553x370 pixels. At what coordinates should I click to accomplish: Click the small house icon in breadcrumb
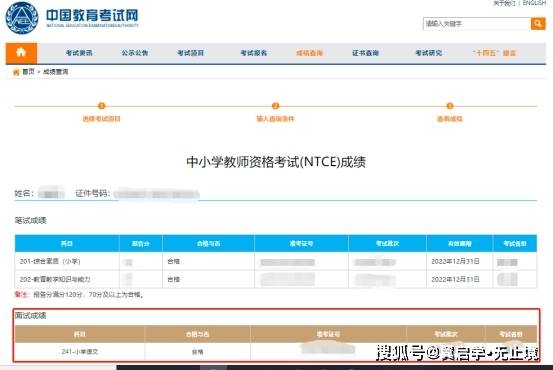pyautogui.click(x=16, y=72)
